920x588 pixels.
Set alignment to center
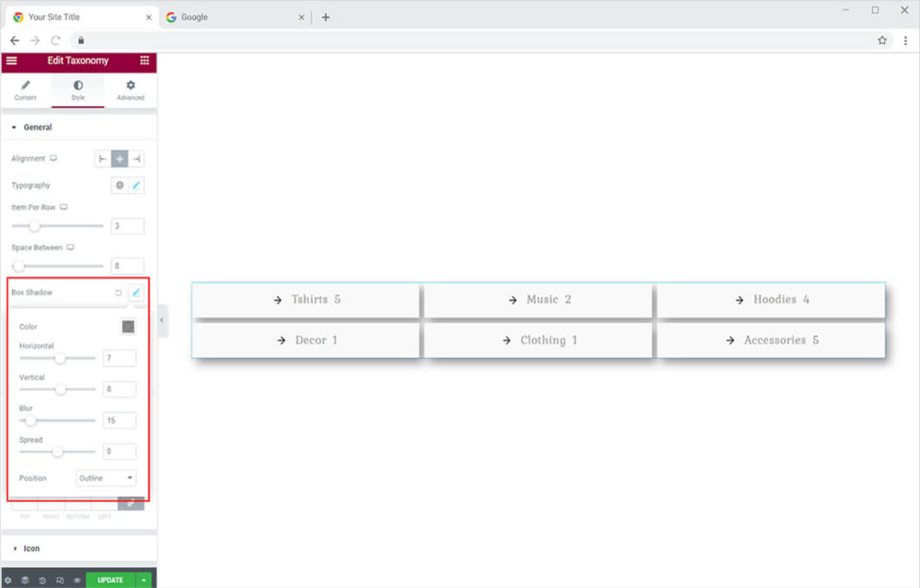tap(119, 159)
